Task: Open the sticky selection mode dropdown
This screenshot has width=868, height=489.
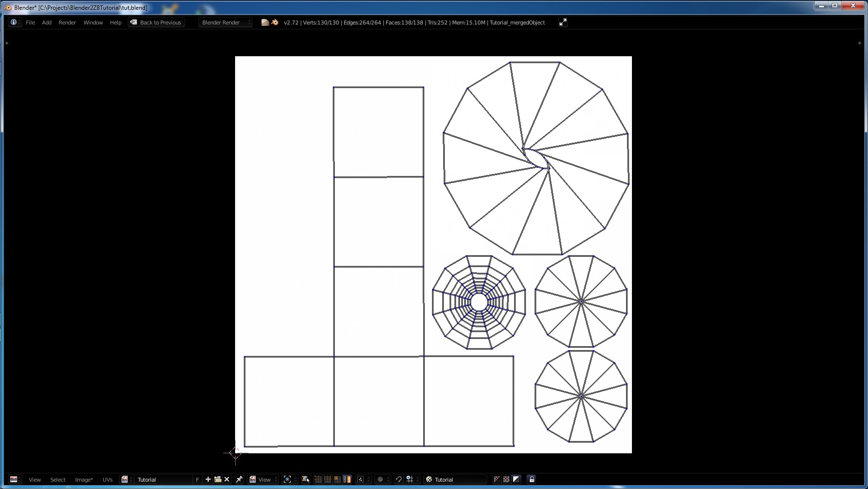Action: (363, 479)
